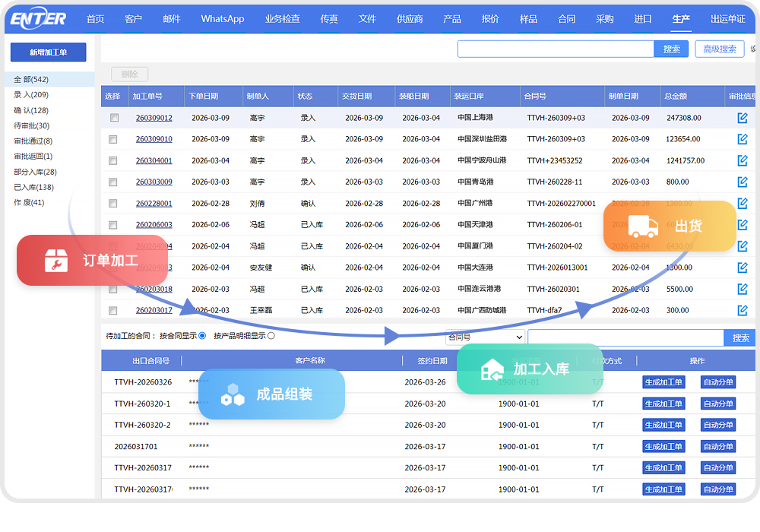Click 自动分单 for TTVH-20260317

pyautogui.click(x=718, y=467)
